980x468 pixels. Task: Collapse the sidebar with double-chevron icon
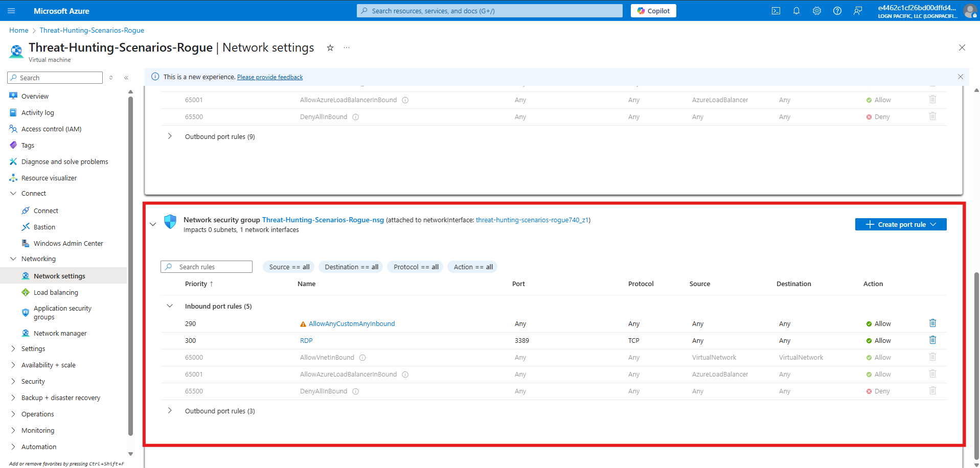126,78
